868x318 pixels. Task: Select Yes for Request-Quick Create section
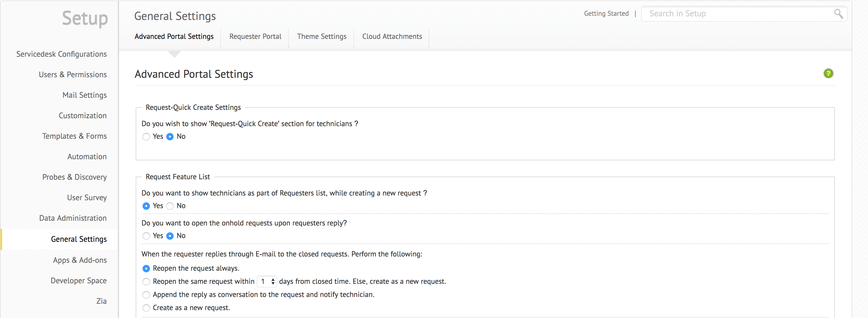[x=146, y=137]
